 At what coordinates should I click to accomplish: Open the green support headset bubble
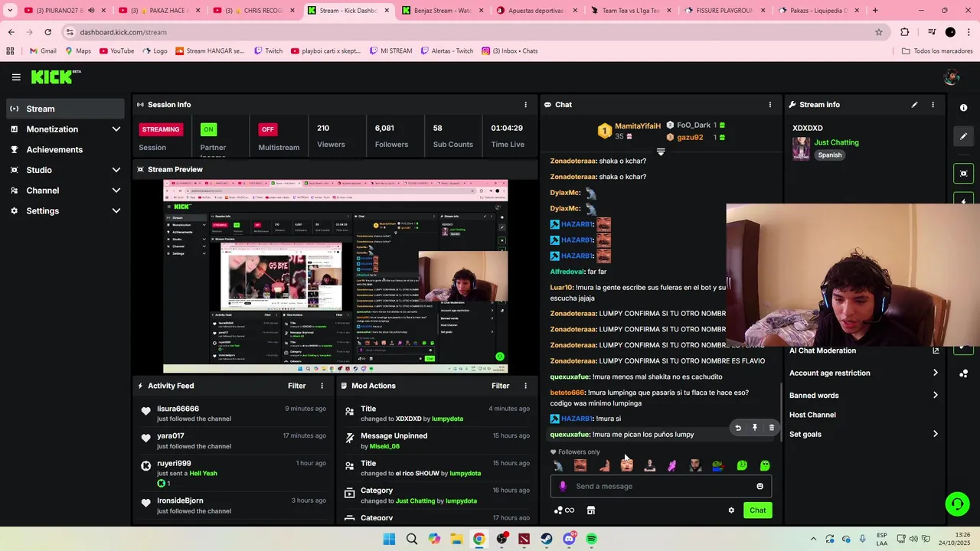point(957,504)
